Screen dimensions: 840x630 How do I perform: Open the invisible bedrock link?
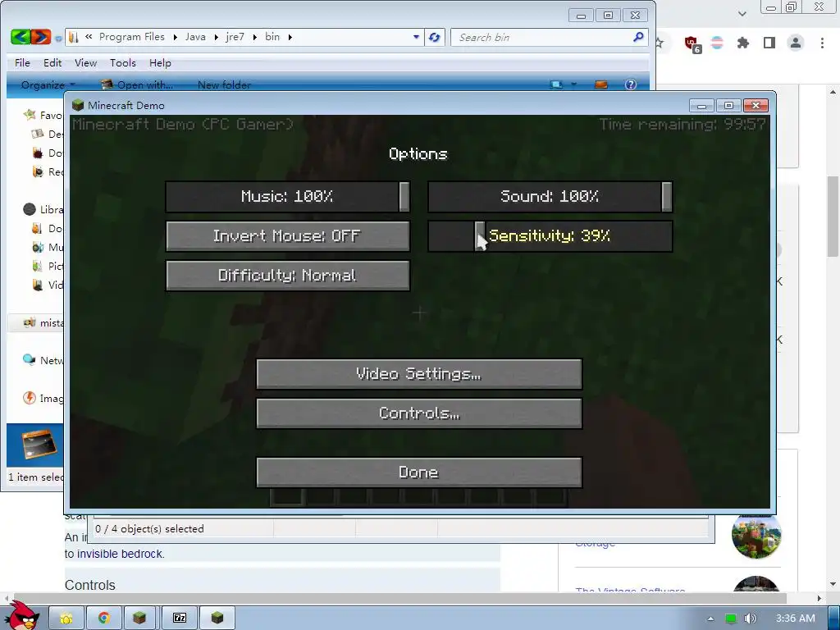point(121,554)
